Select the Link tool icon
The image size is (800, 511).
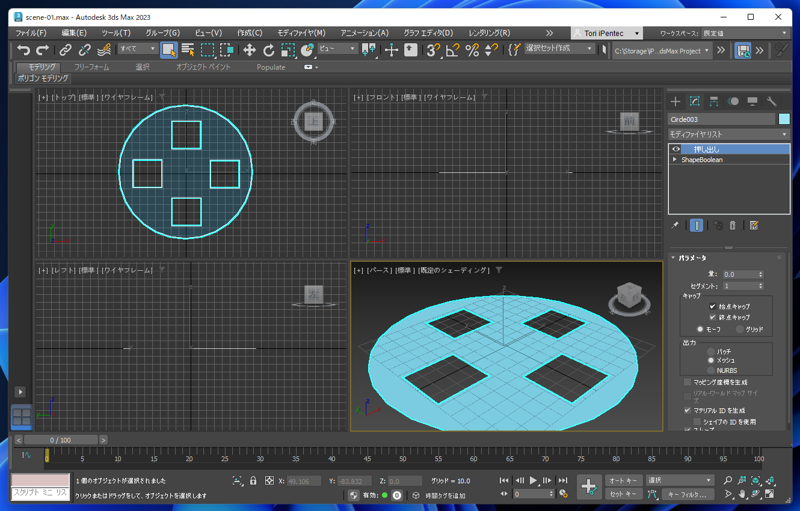65,50
